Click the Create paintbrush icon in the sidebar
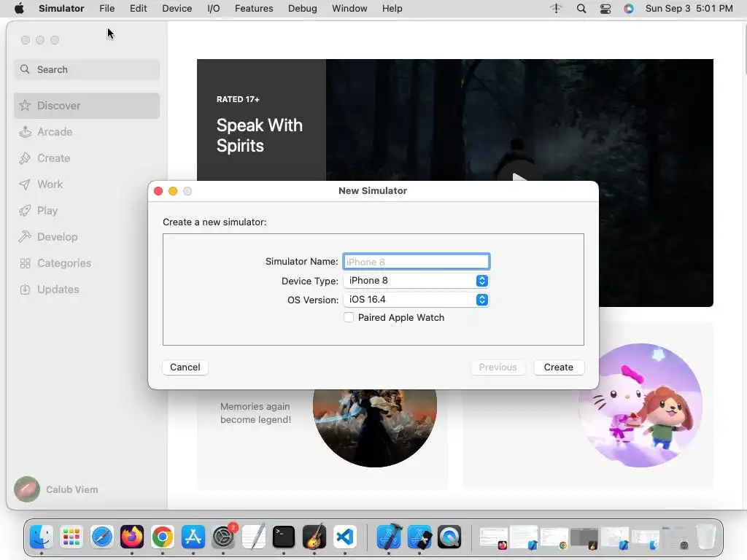The image size is (747, 560). tap(26, 158)
